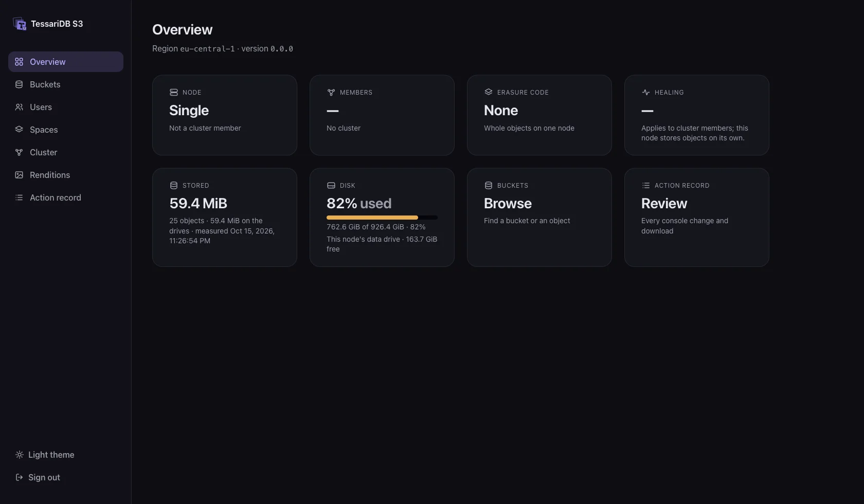The image size is (864, 504).
Task: Navigate to Spaces
Action: click(66, 130)
